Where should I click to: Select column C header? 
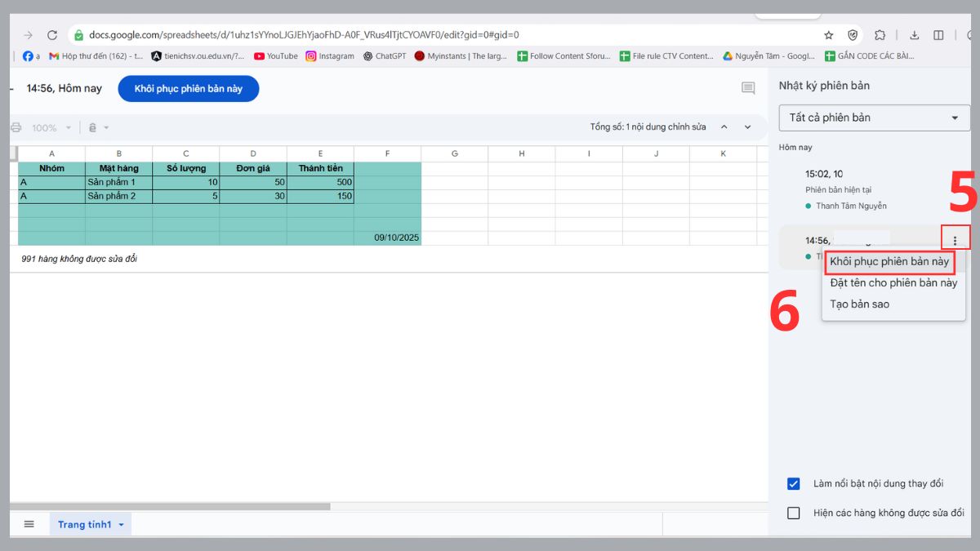tap(185, 153)
